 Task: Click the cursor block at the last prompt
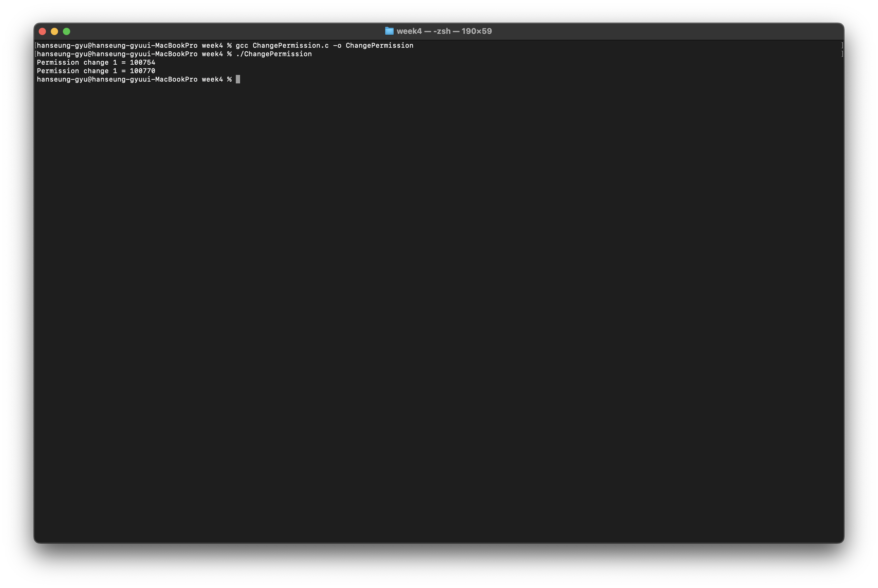[238, 79]
